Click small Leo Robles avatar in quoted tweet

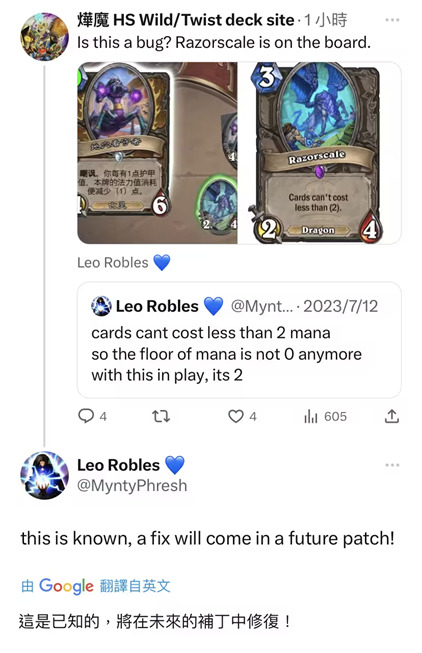[x=101, y=306]
